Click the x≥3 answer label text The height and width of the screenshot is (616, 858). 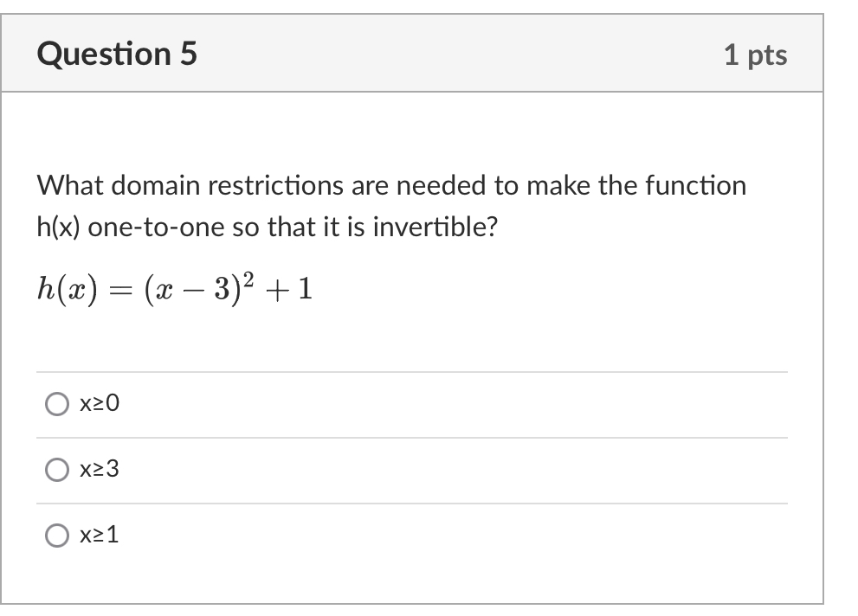(x=99, y=469)
